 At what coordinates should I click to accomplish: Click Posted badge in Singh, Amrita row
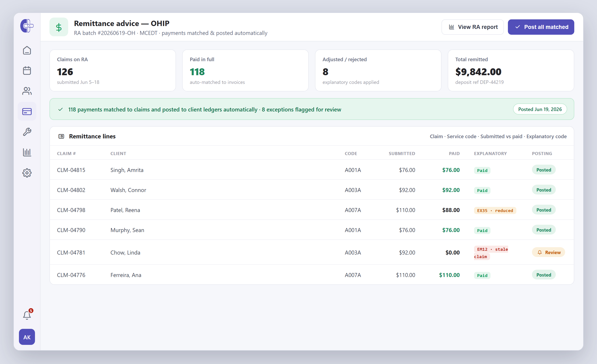pyautogui.click(x=544, y=170)
